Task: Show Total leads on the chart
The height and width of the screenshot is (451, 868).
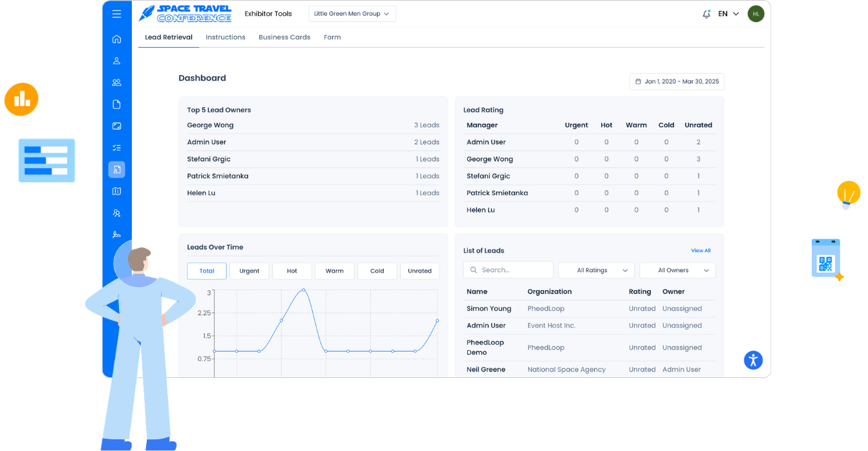Action: 207,271
